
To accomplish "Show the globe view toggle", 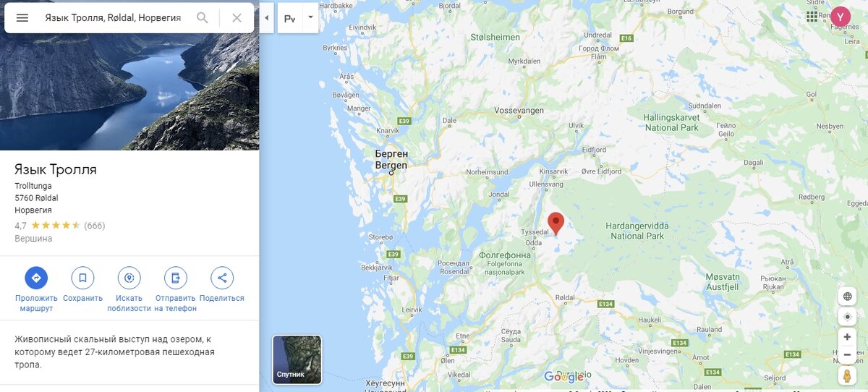I will [847, 297].
